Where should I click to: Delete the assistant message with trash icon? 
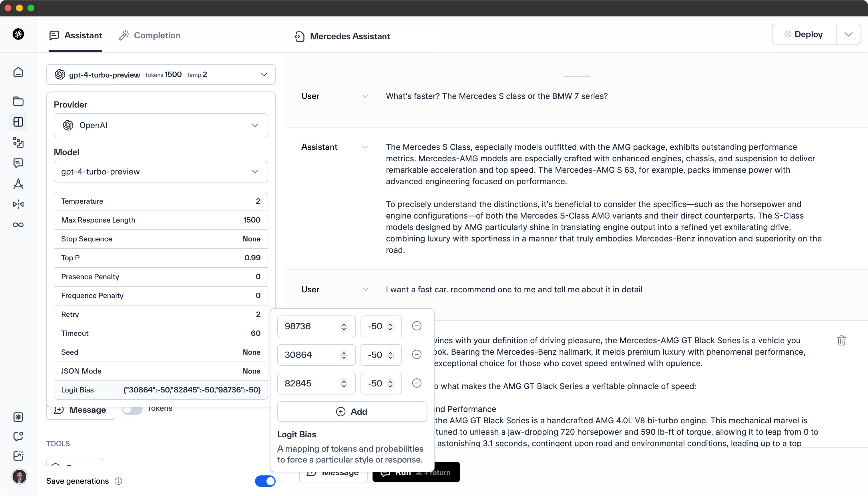click(x=841, y=340)
